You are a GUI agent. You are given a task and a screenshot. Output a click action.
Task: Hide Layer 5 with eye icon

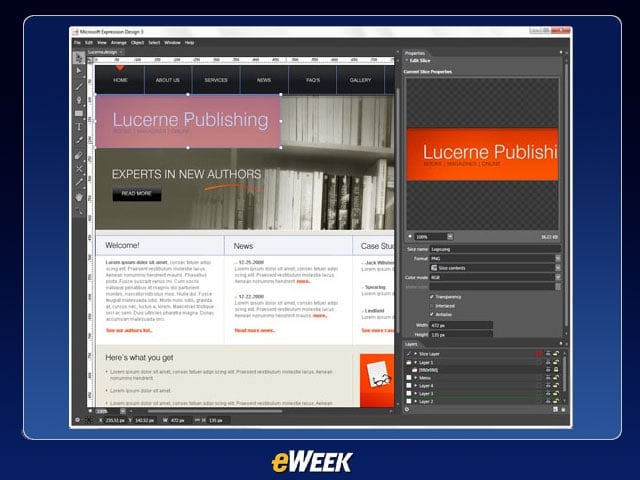click(x=548, y=362)
